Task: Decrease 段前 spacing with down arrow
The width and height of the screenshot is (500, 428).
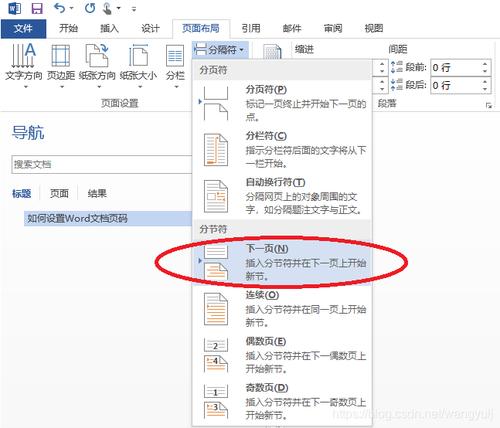Action: [485, 72]
